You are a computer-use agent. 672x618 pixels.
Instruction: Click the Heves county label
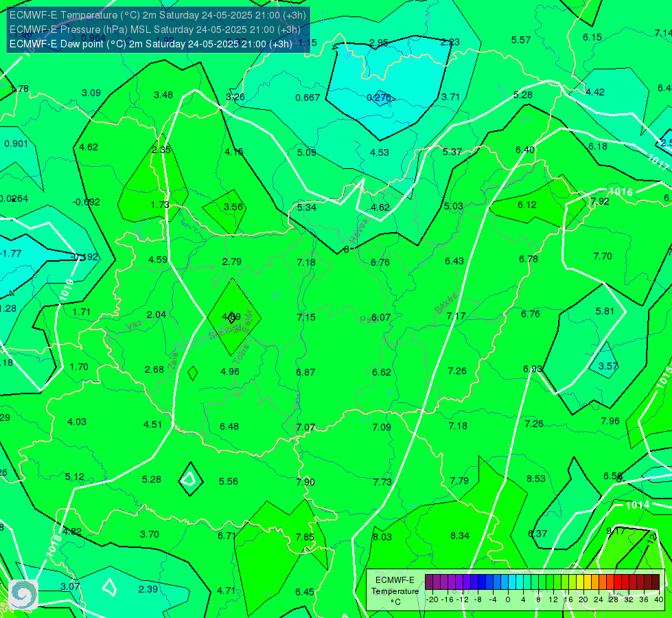click(x=359, y=230)
